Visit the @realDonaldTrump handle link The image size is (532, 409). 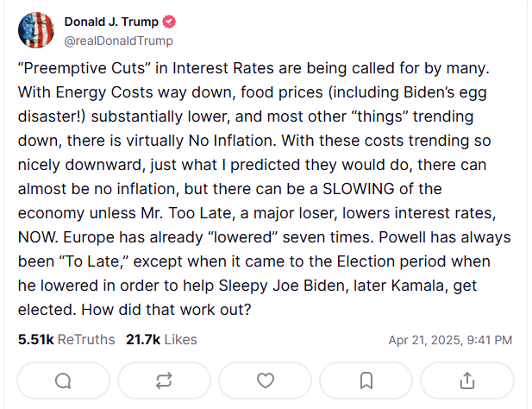coord(119,41)
